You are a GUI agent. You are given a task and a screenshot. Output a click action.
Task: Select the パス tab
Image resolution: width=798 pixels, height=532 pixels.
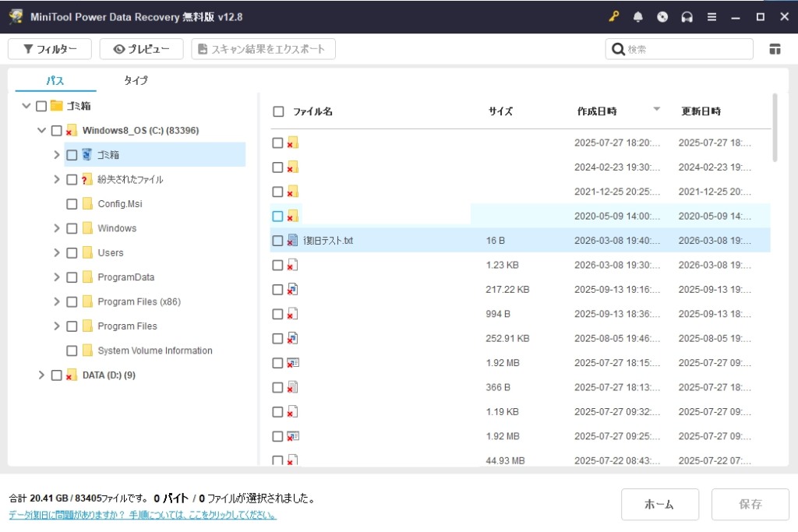tap(55, 80)
